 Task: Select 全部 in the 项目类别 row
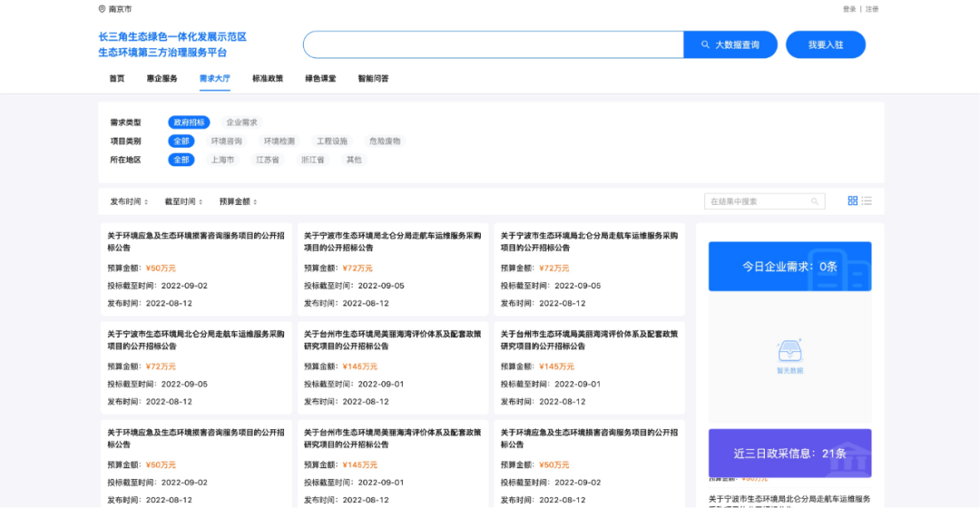[181, 142]
